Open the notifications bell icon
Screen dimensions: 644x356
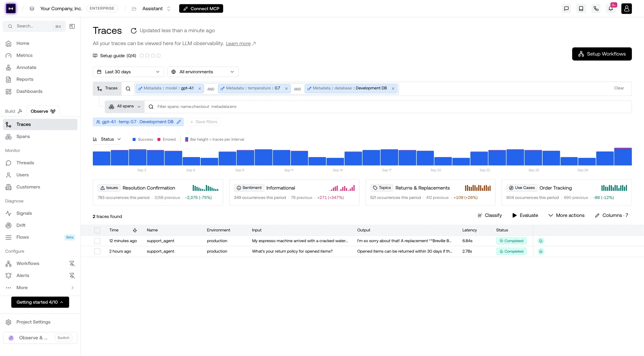(611, 9)
